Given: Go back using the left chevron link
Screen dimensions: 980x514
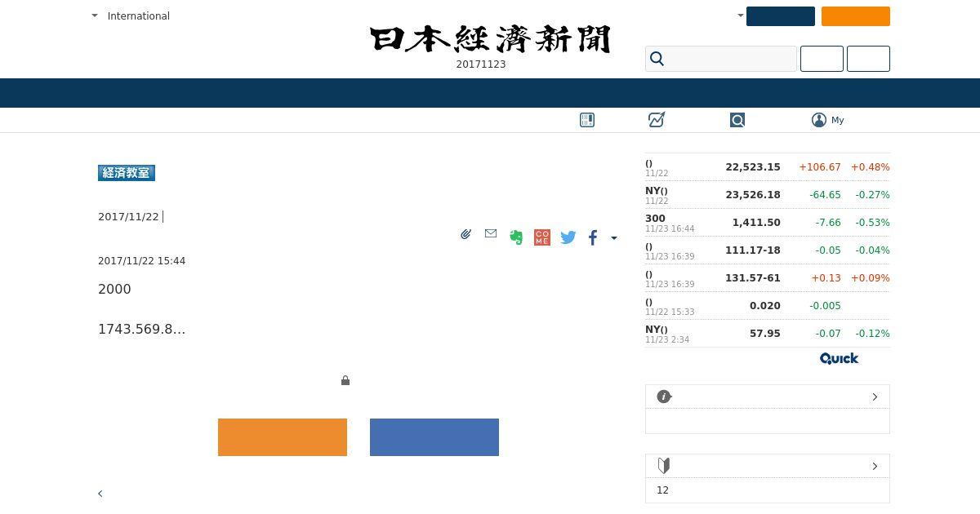Looking at the screenshot, I should coord(100,494).
